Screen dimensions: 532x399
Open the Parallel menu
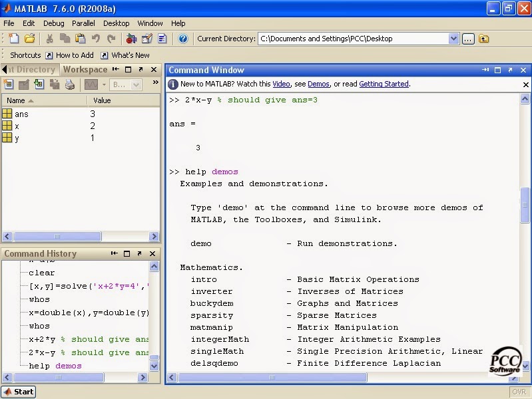[83, 23]
